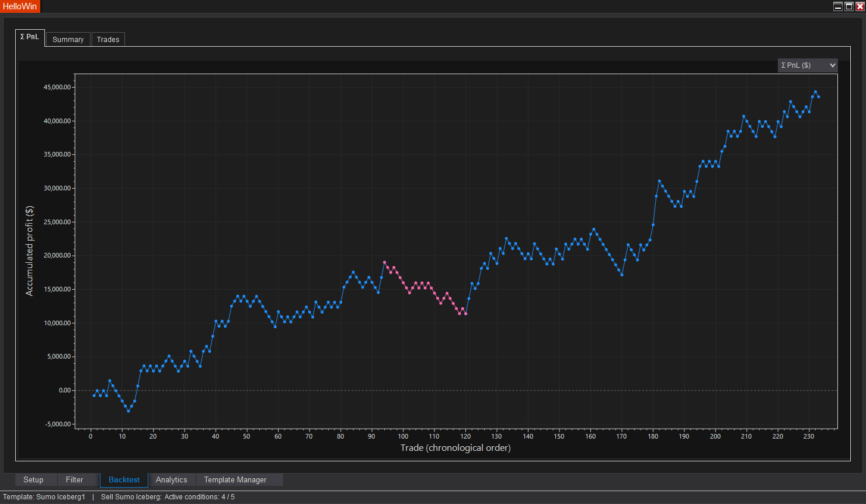Click the Trade (chronological order) axis title

click(455, 448)
